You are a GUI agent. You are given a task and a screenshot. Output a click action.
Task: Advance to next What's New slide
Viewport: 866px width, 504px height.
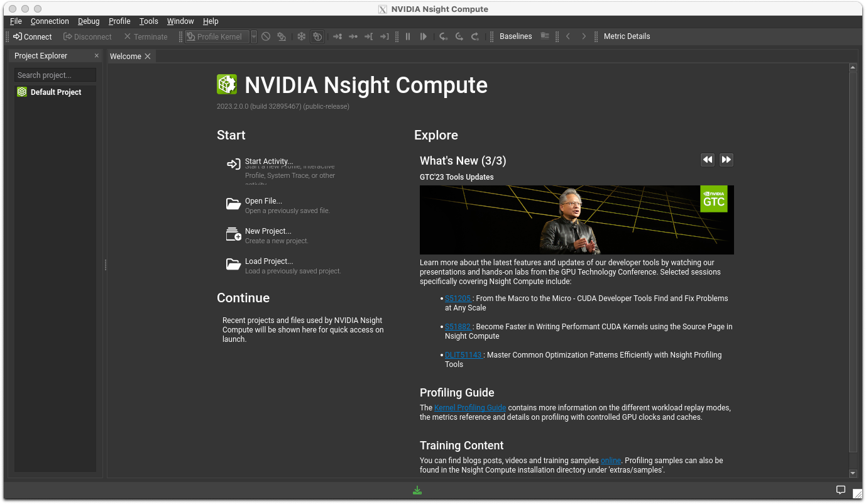pos(726,160)
